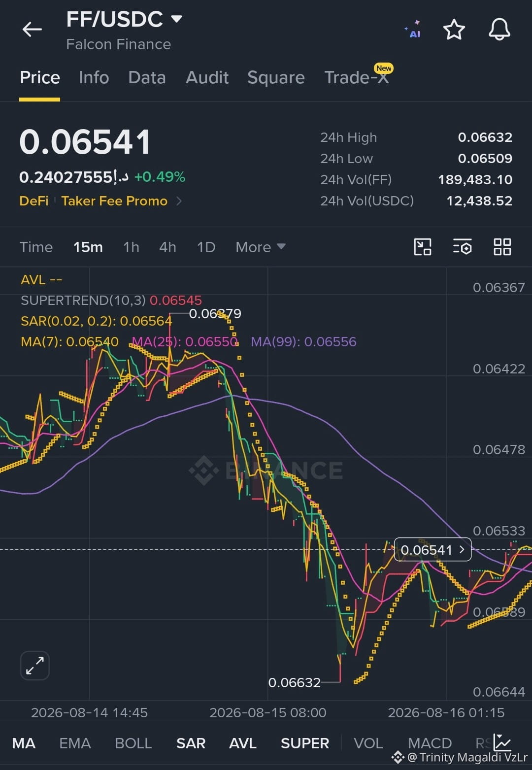Image resolution: width=532 pixels, height=770 pixels.
Task: Add FF/USDC to favorites with star
Action: (x=454, y=30)
